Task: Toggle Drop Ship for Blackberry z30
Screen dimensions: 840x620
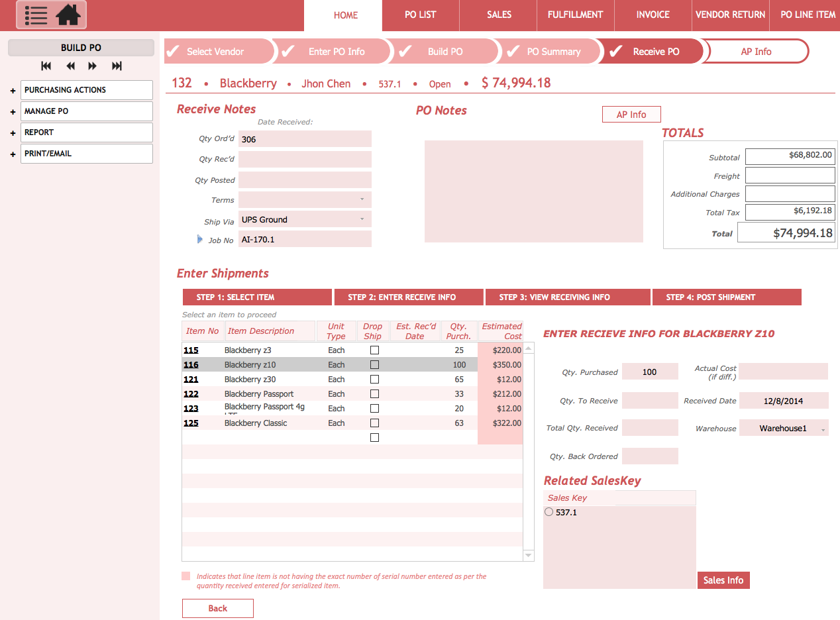Action: point(374,379)
